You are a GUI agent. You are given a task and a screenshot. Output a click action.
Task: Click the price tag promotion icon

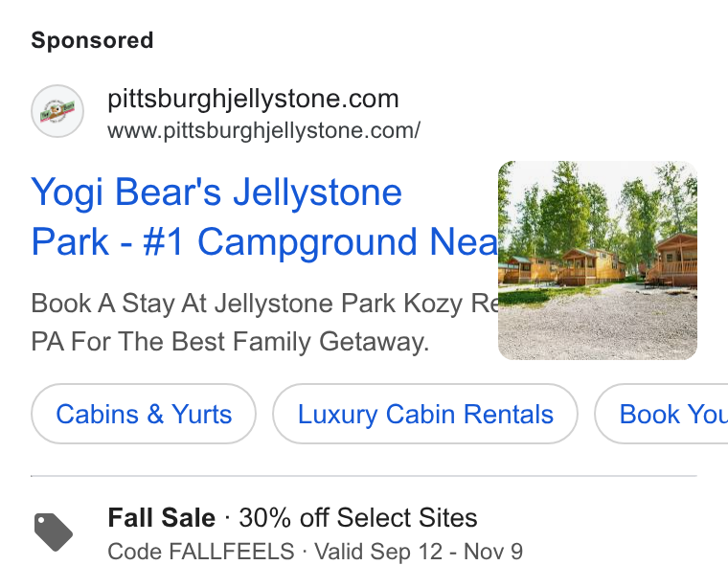coord(54,532)
